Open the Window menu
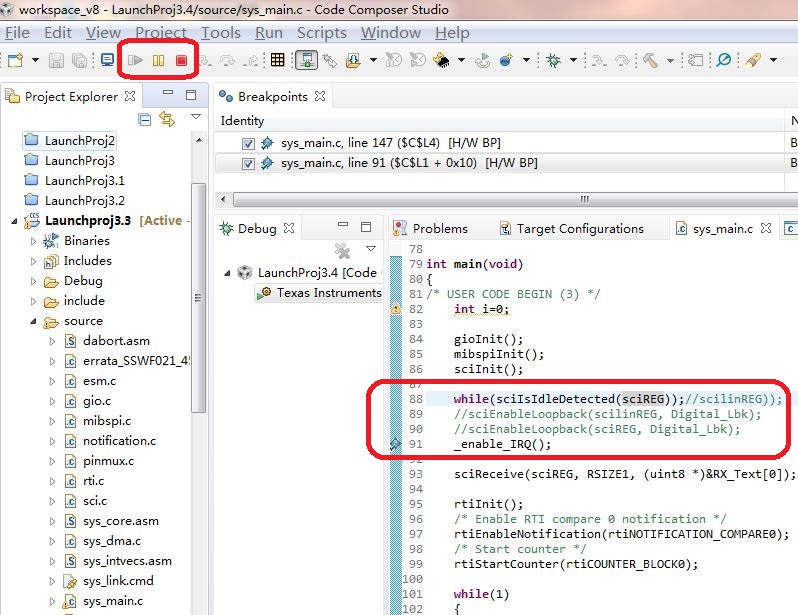 [391, 33]
